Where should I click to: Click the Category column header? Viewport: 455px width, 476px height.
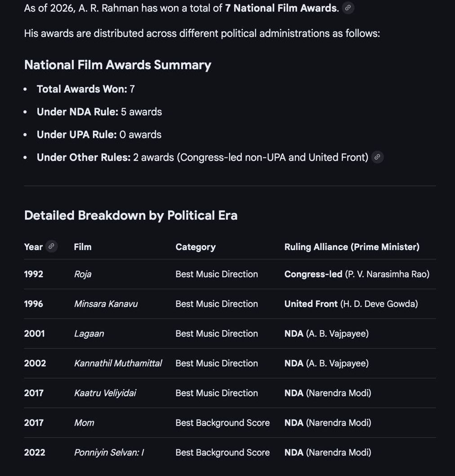195,247
